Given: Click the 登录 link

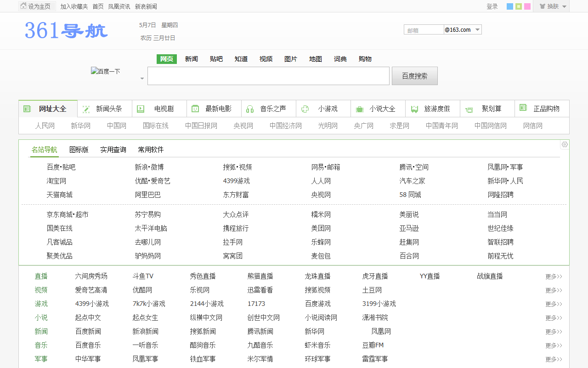Looking at the screenshot, I should click(492, 6).
